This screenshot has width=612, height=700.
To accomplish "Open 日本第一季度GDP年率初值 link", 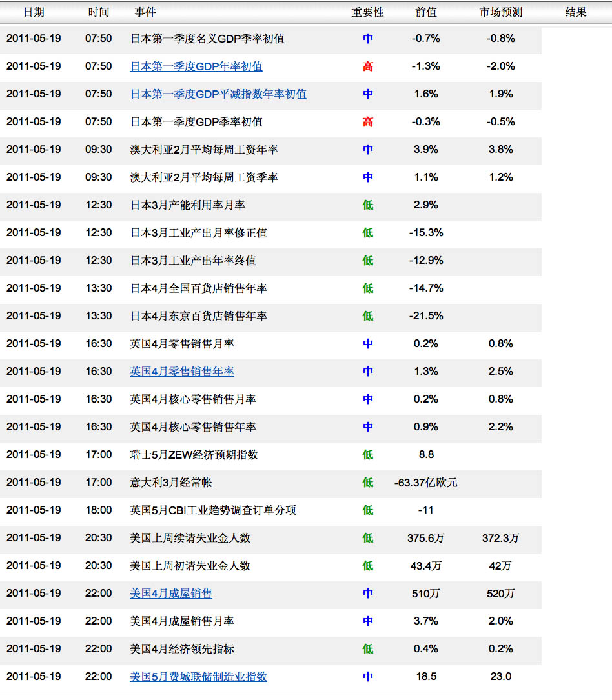I will (x=196, y=66).
